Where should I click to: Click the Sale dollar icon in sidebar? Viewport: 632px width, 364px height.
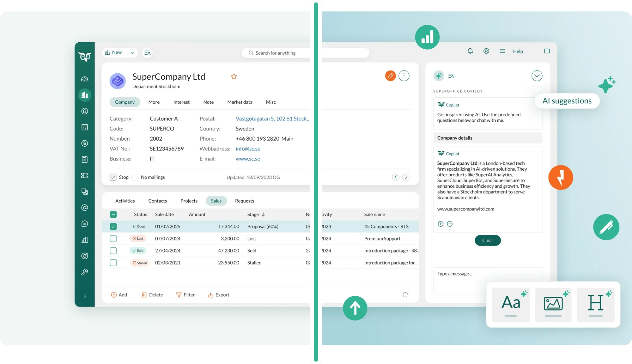tap(85, 143)
